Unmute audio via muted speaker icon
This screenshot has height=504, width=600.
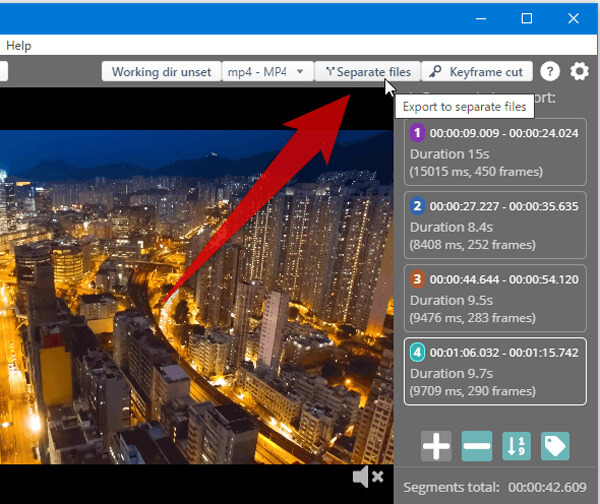coord(368,476)
